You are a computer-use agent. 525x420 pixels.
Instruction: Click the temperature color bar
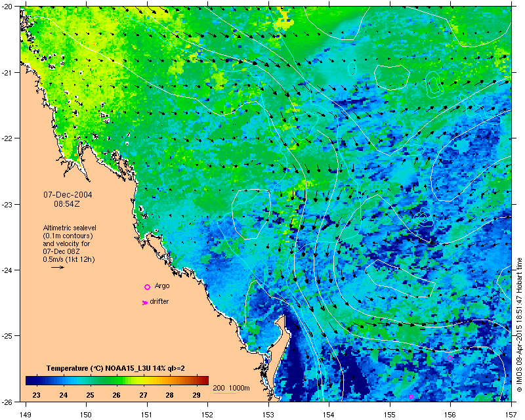pos(117,381)
